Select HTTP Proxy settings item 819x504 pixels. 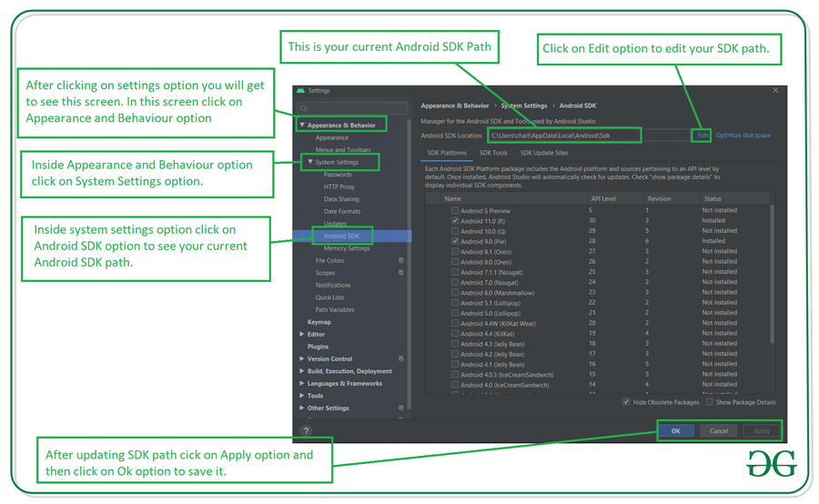point(339,187)
